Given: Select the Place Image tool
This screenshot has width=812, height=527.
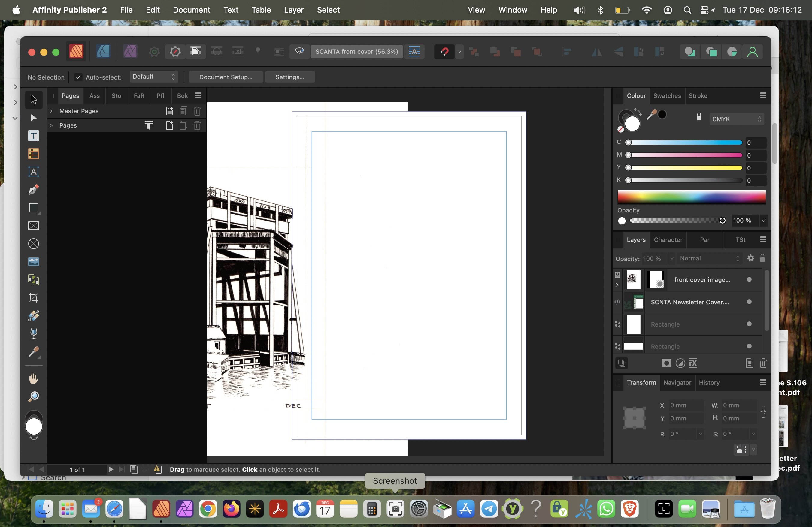Looking at the screenshot, I should (x=33, y=261).
